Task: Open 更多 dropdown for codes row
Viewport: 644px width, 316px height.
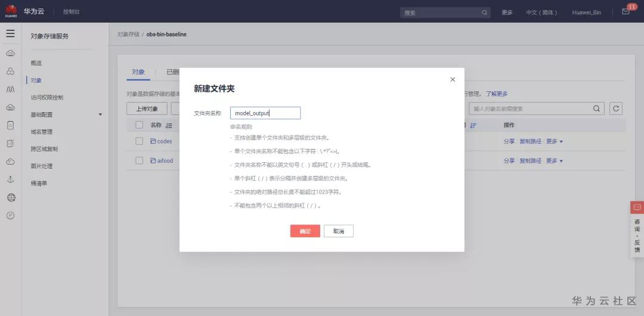Action: [554, 141]
